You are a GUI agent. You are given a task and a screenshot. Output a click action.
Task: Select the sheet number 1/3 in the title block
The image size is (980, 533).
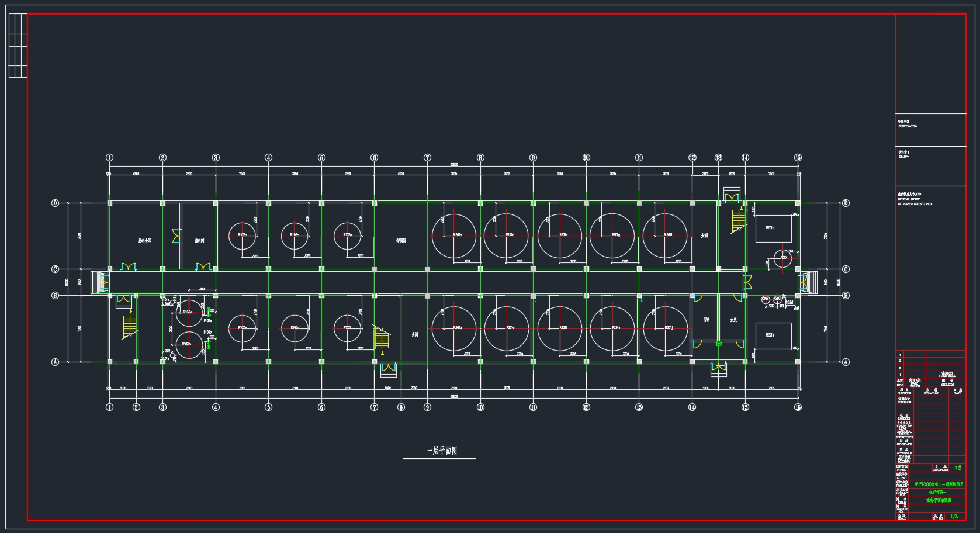tap(954, 517)
